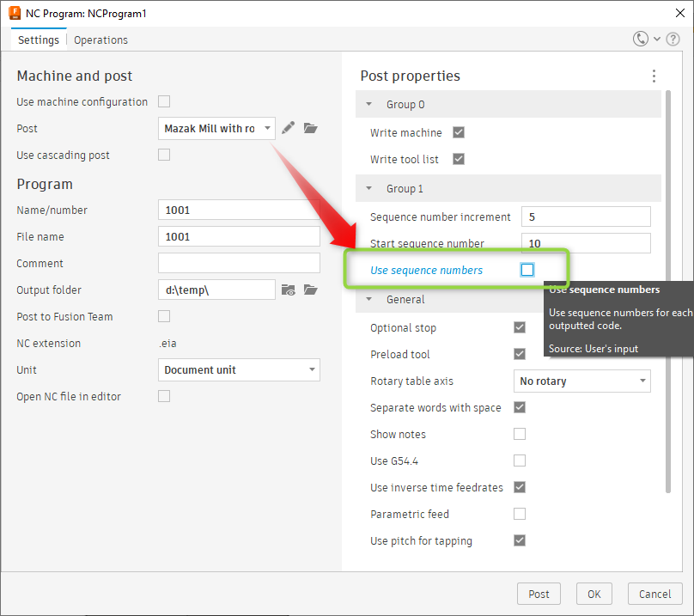Click the Post button
This screenshot has width=694, height=616.
coord(539,594)
